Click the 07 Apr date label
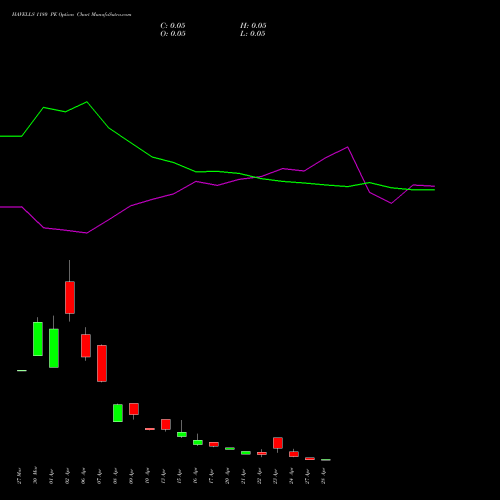Viewport: 500px width, 500px height. pos(100,476)
